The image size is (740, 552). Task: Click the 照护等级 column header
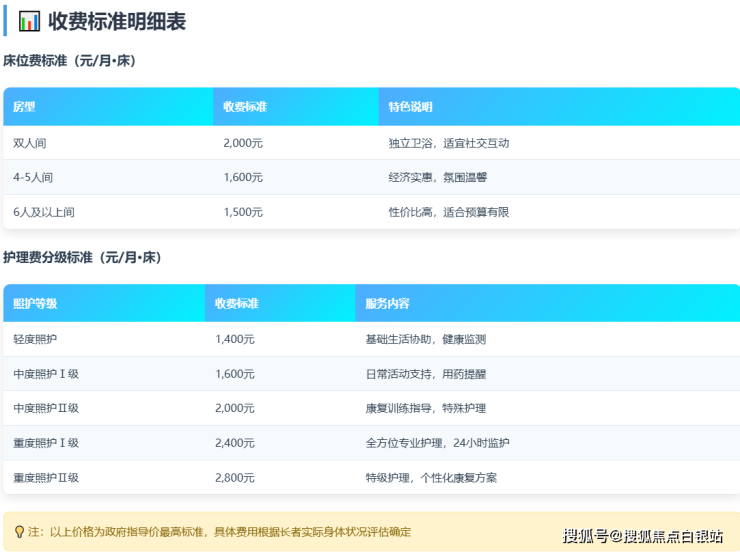35,303
